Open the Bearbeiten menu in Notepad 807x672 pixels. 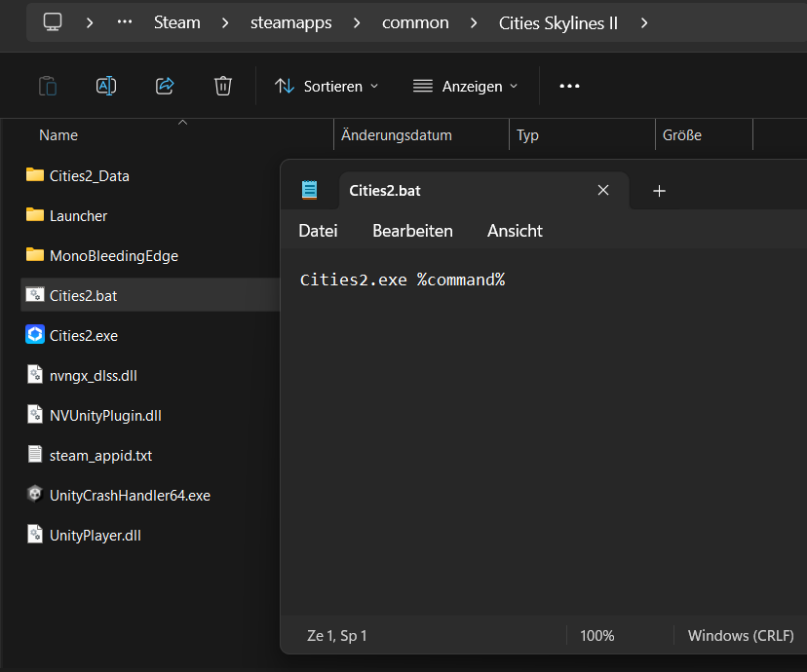[412, 231]
